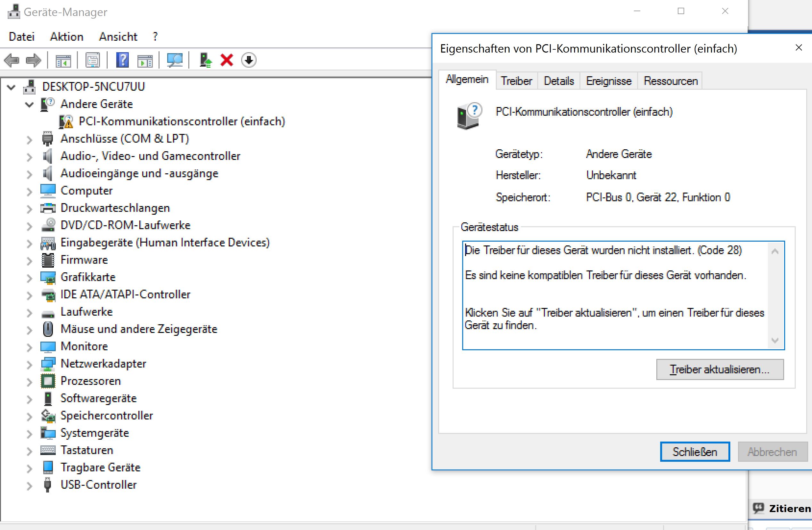Select the PCI-Kommunikationscontroller tree entry

(x=182, y=121)
